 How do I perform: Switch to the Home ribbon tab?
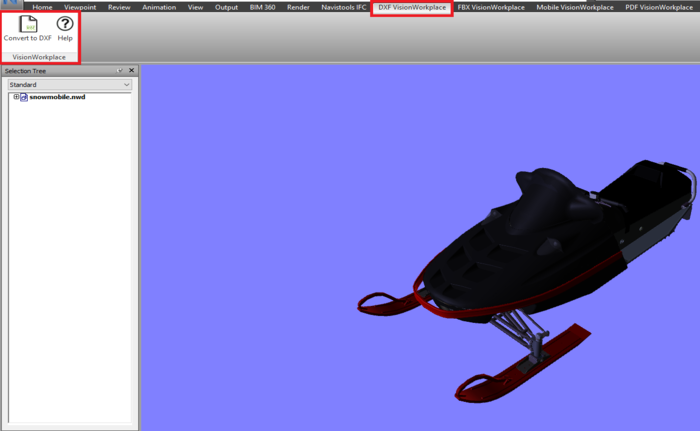coord(42,7)
